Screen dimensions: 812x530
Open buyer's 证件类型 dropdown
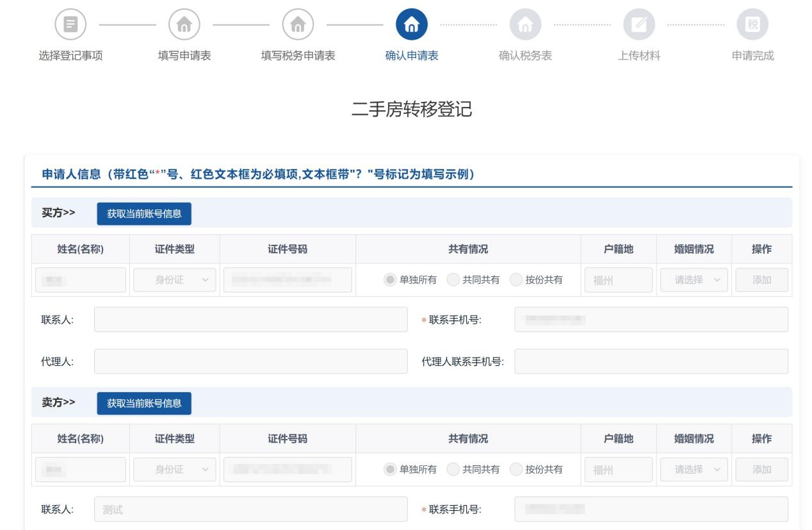[x=174, y=280]
